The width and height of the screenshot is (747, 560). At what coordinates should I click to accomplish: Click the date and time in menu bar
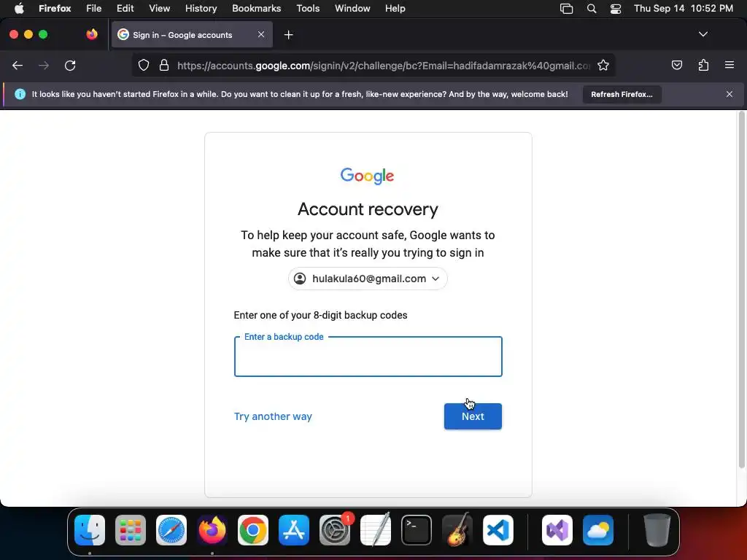pos(683,9)
